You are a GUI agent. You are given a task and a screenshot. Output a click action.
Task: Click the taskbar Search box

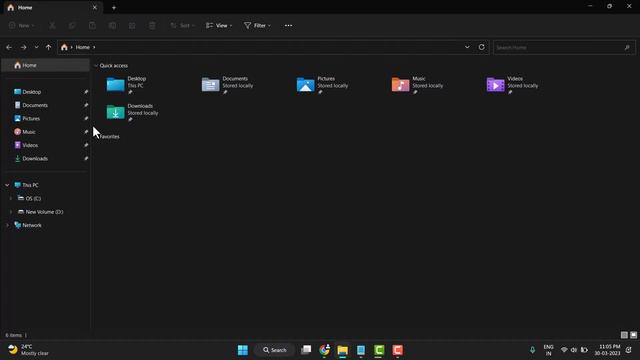[x=275, y=350]
